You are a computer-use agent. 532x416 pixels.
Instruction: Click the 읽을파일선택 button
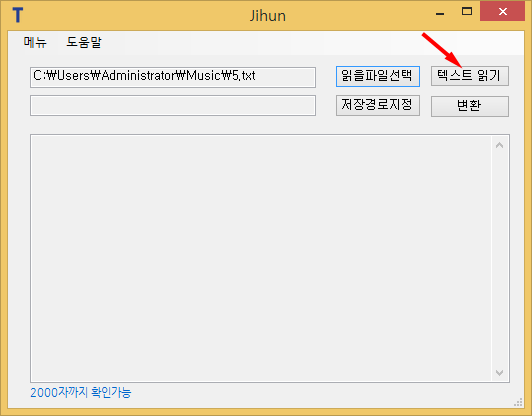378,76
